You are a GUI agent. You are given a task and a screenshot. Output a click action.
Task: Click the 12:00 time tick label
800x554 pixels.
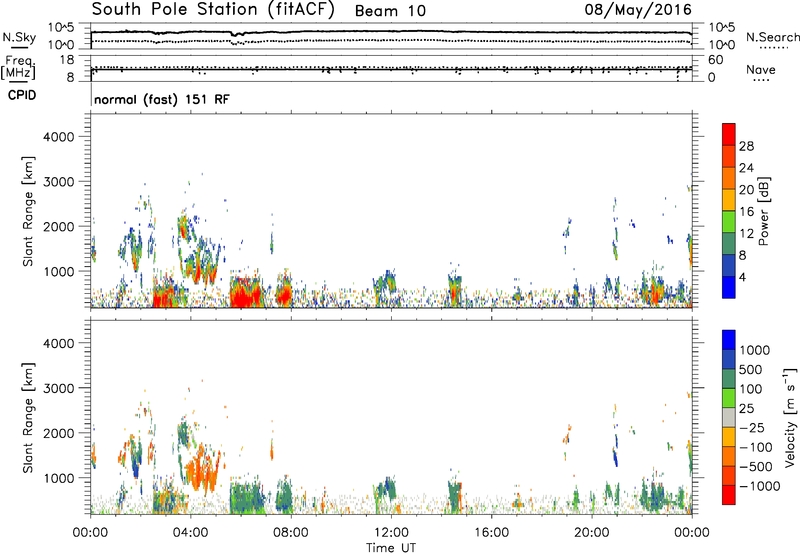tap(391, 533)
